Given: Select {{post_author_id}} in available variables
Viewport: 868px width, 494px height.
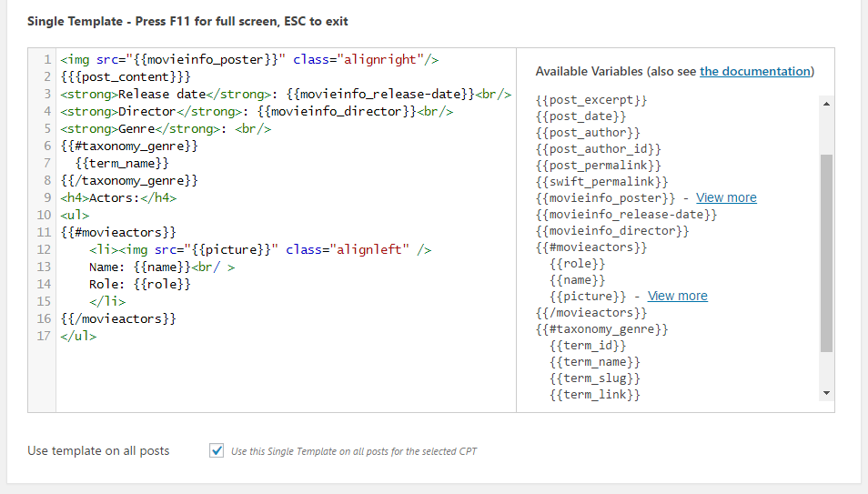Looking at the screenshot, I should 599,148.
